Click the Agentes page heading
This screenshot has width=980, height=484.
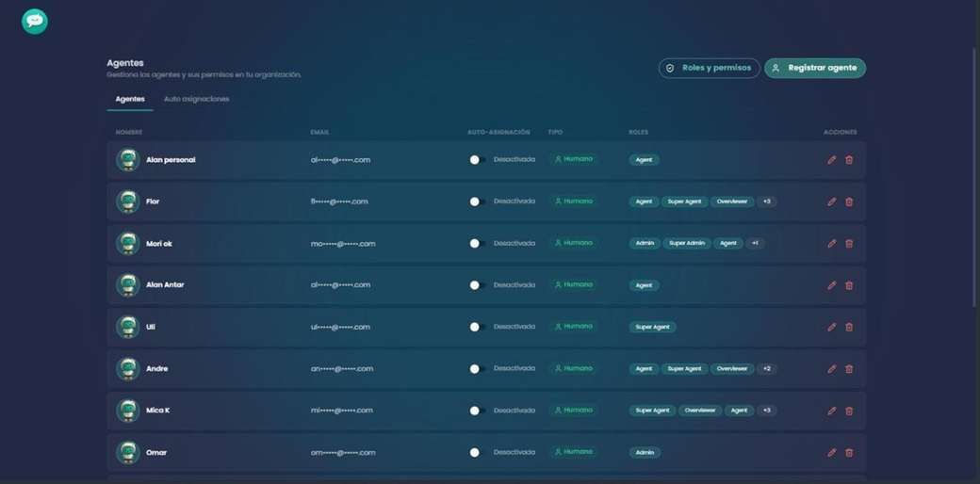click(125, 63)
